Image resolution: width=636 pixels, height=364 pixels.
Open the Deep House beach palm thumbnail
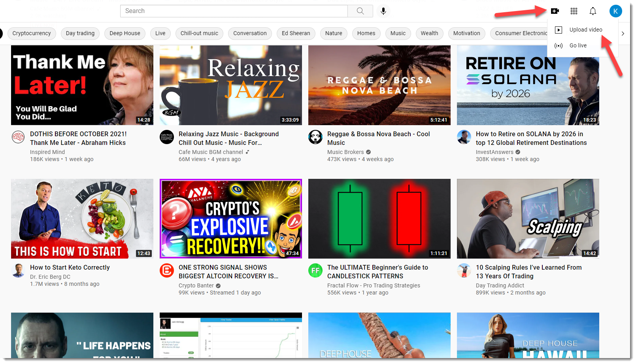click(x=379, y=336)
